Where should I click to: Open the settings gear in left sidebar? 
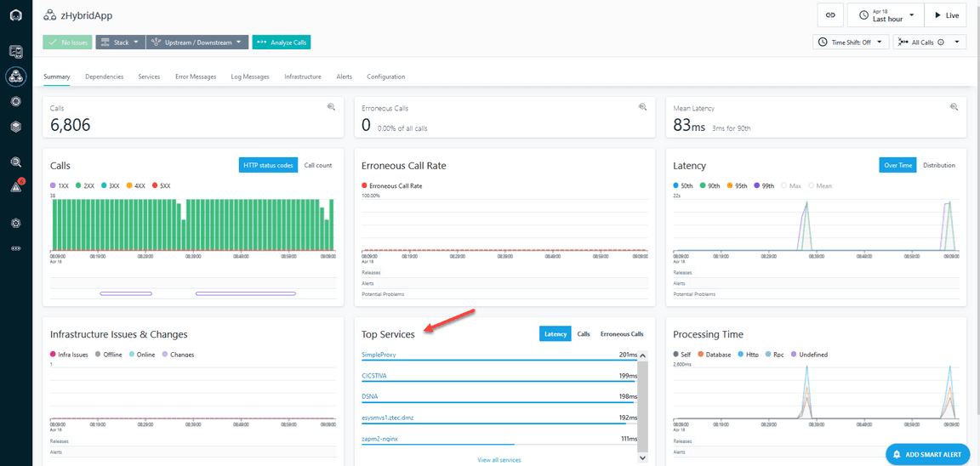point(16,224)
